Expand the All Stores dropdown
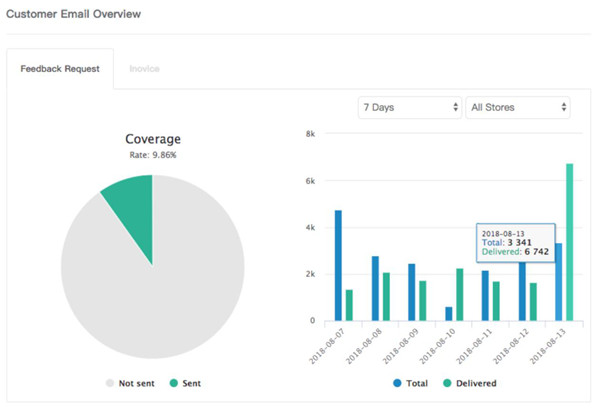This screenshot has height=412, width=600. point(518,106)
